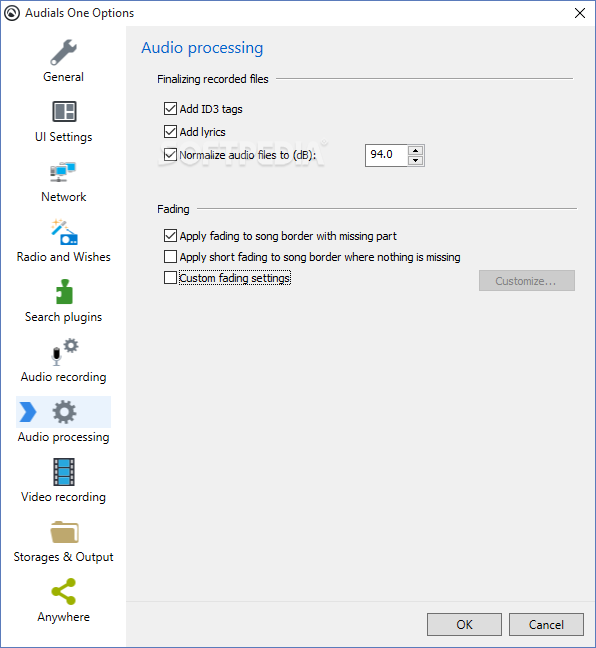Confirm settings with OK button
The width and height of the screenshot is (596, 648).
coord(464,624)
